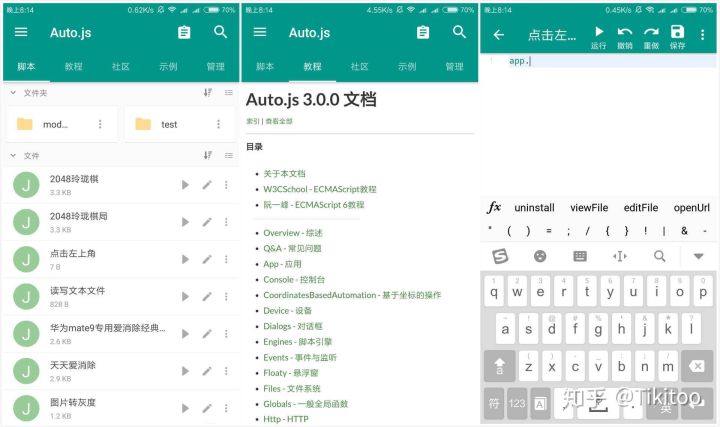Viewport: 720px width, 427px height.
Task: Edit the 2048玲珑棋局 script with its pencil icon
Action: coord(207,222)
